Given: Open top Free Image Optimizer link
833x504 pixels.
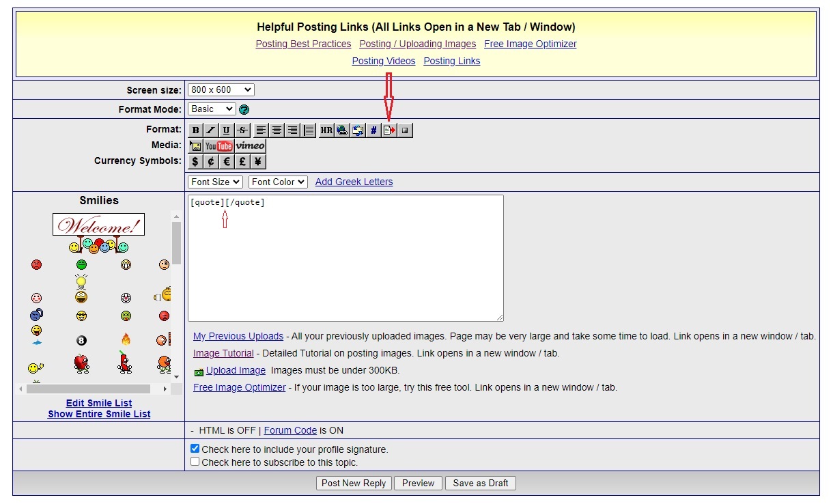Looking at the screenshot, I should (531, 44).
